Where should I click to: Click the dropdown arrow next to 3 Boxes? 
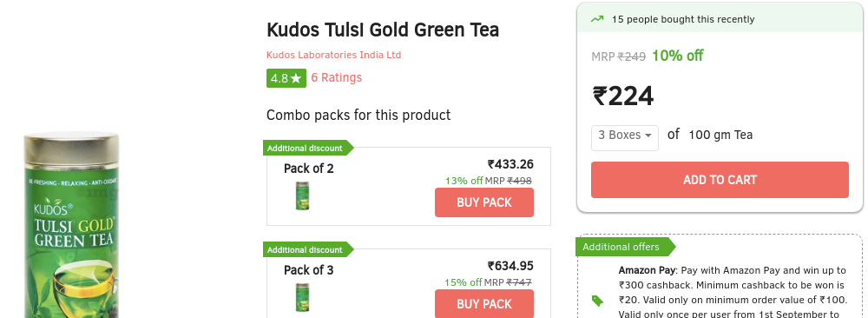tap(648, 136)
